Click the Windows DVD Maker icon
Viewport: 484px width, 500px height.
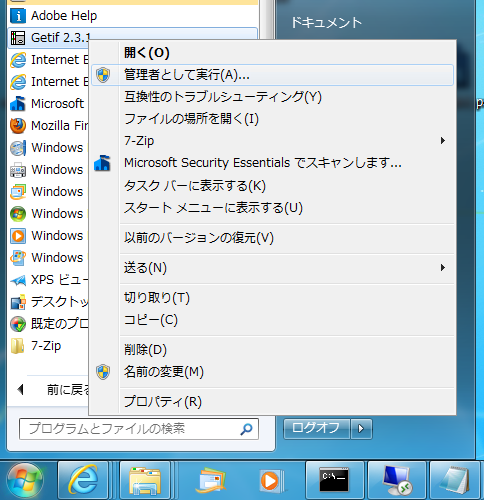click(x=18, y=148)
